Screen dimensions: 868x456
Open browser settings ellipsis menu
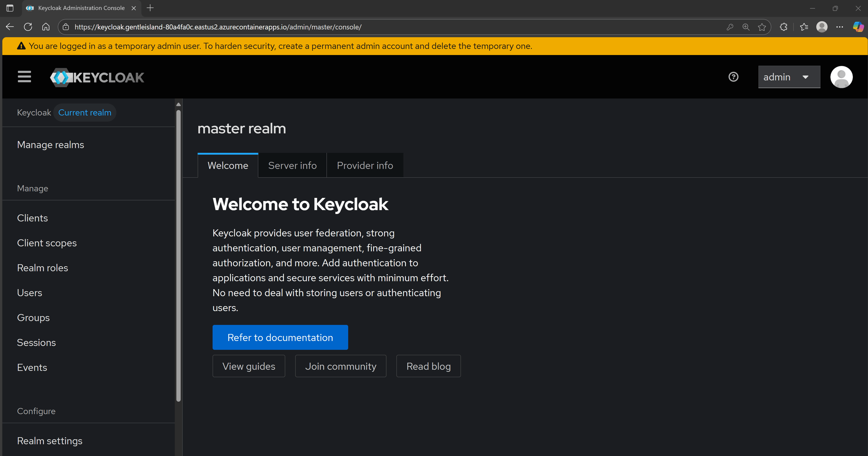point(839,27)
